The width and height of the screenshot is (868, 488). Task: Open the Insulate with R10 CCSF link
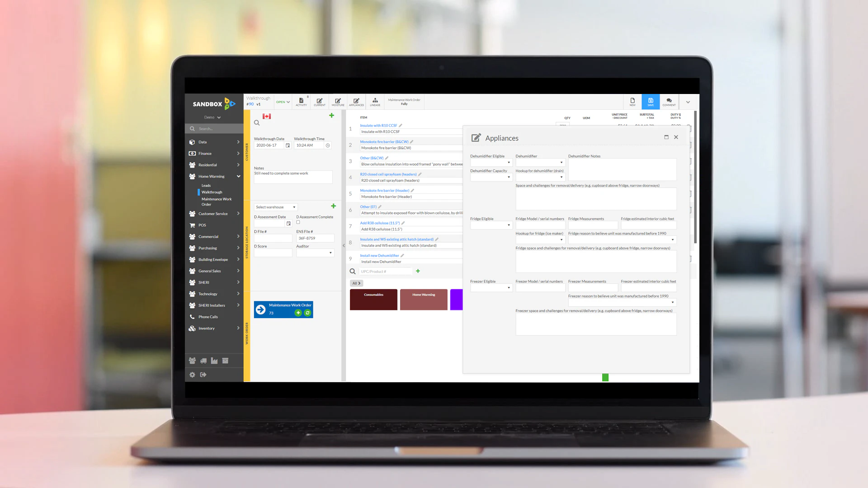(x=378, y=126)
